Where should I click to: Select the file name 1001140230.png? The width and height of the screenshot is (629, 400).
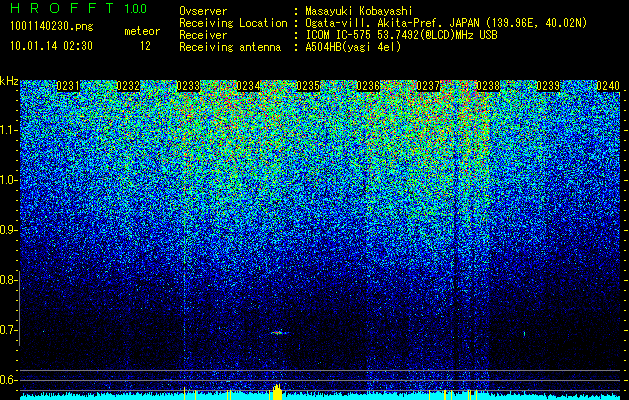52,27
